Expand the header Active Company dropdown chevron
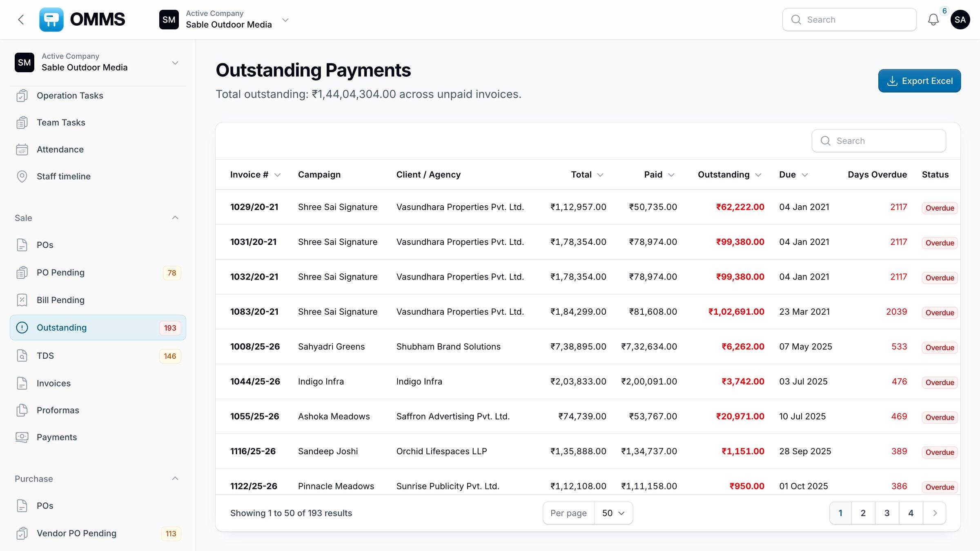 coord(285,20)
